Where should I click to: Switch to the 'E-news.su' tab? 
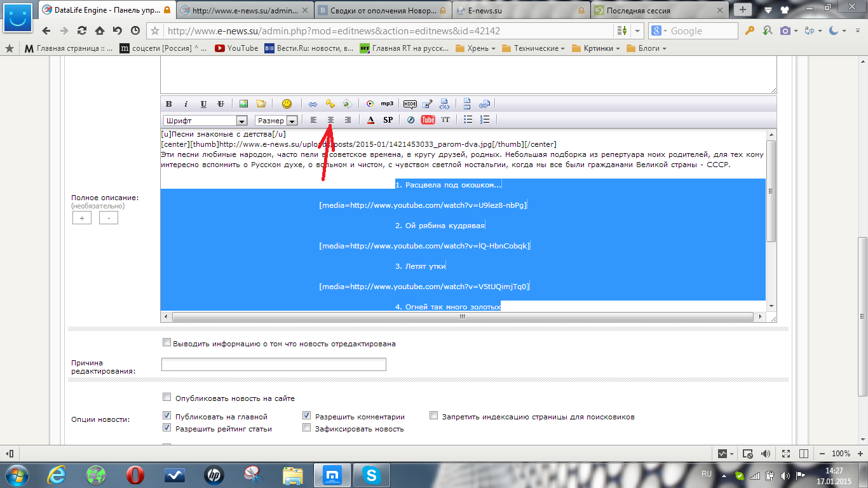point(521,10)
